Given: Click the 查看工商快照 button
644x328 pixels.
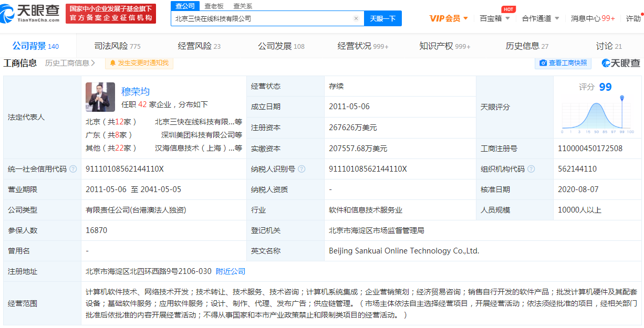Looking at the screenshot, I should [x=563, y=63].
